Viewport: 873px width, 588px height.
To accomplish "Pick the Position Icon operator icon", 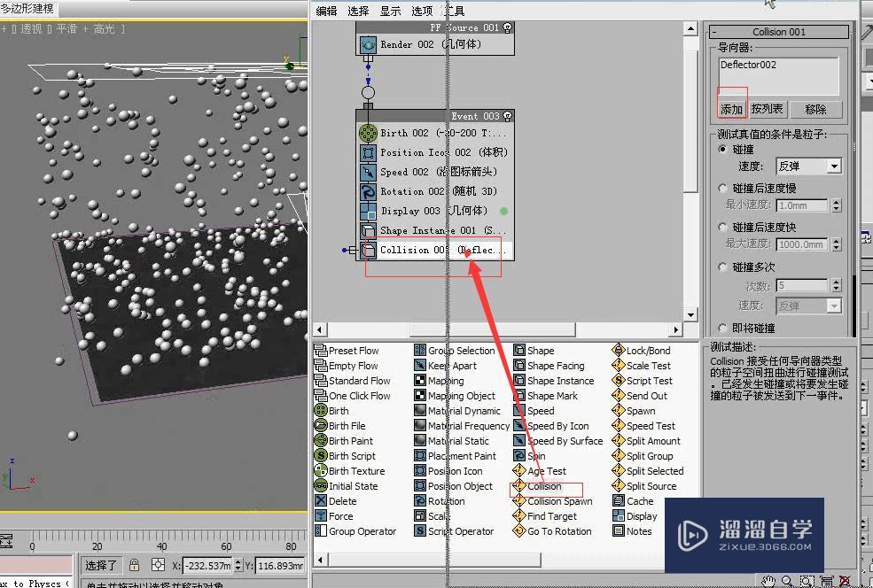I will click(420, 470).
